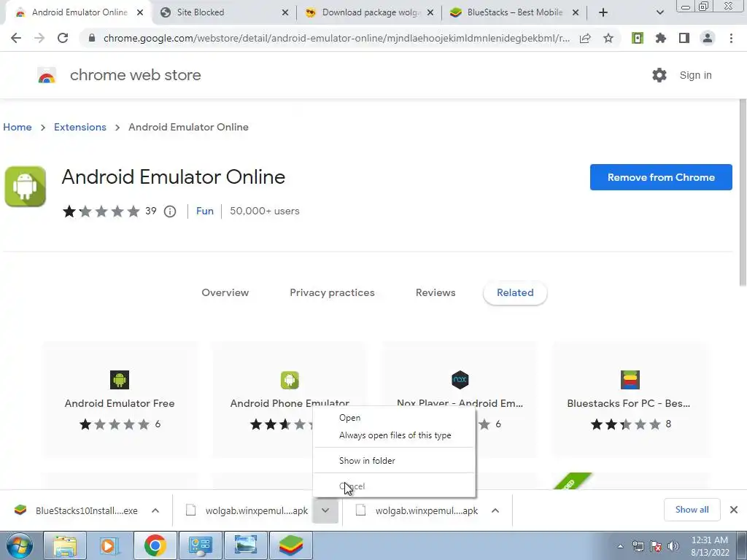Show hidden system tray icons

pyautogui.click(x=620, y=546)
